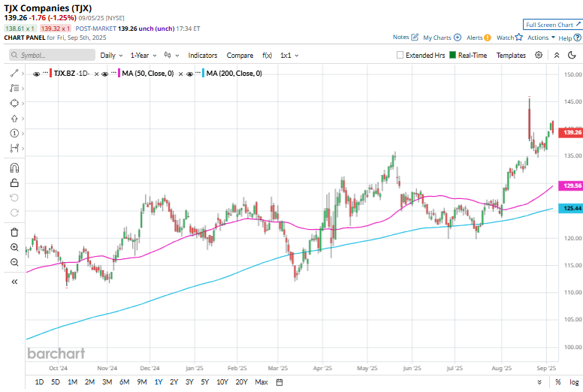
Task: Hide the MA 200 indicator
Action: click(x=189, y=74)
